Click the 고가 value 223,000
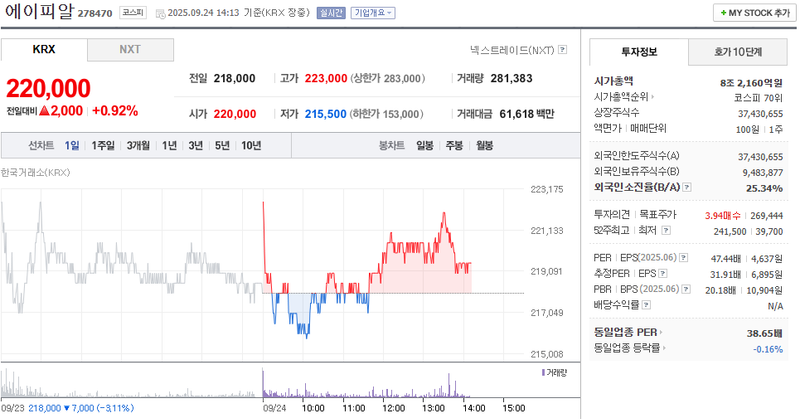The image size is (800, 419). [x=326, y=78]
